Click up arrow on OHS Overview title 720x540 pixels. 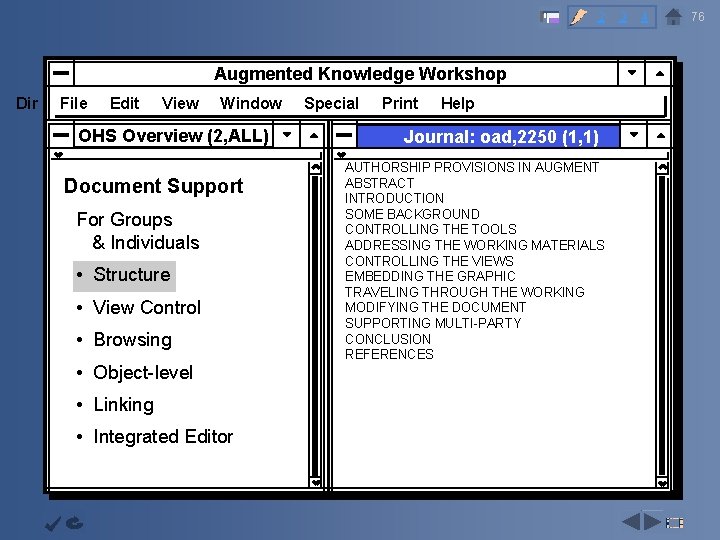pos(313,135)
